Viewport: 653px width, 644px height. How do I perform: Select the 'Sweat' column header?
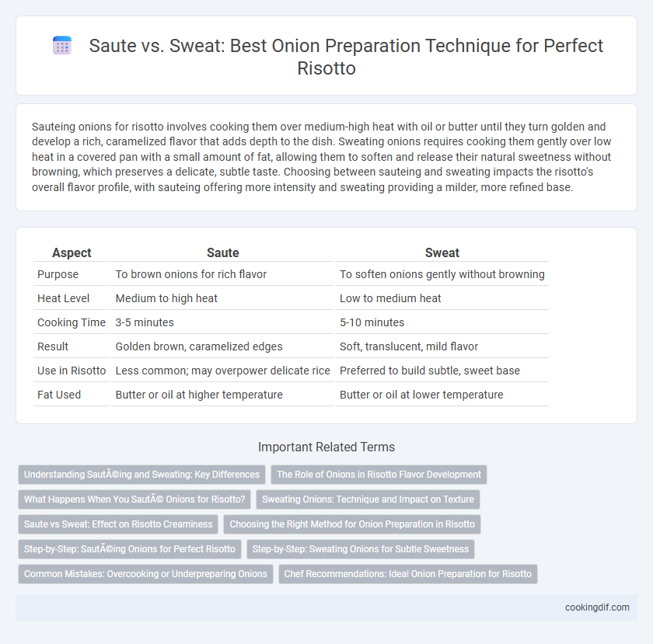(x=442, y=252)
